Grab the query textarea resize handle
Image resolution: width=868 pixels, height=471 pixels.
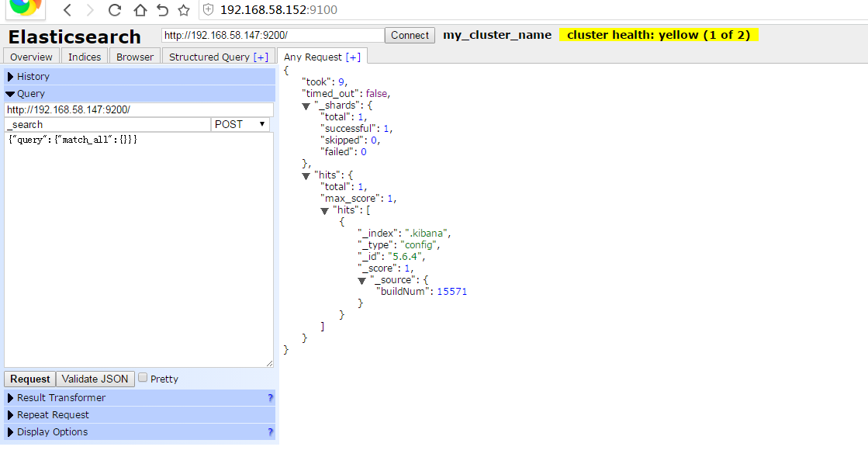(x=270, y=363)
